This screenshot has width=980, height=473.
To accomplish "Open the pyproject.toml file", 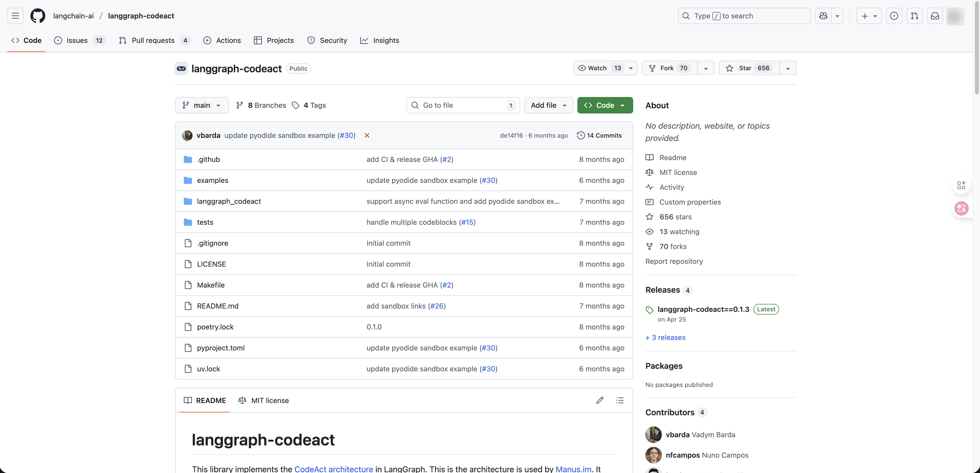I will tap(221, 348).
